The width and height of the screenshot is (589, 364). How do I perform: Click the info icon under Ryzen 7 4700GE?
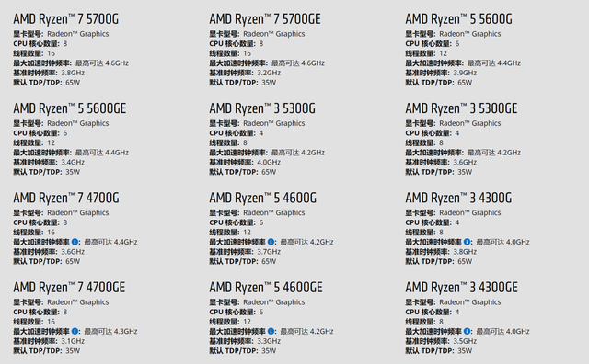click(x=75, y=331)
